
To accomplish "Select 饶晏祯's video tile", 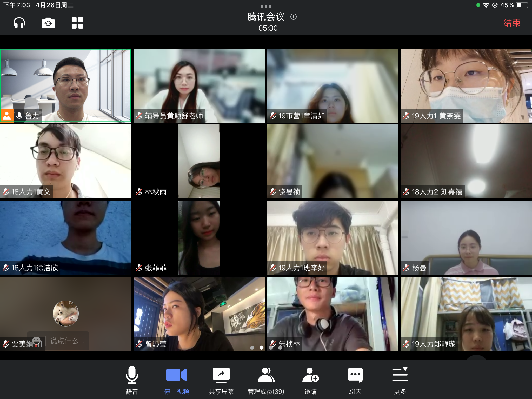I will click(x=333, y=162).
